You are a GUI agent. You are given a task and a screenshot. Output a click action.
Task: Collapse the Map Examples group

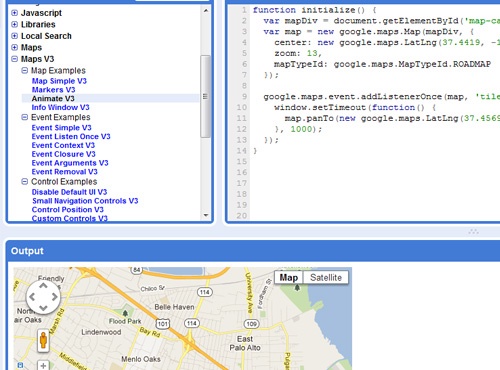point(25,70)
